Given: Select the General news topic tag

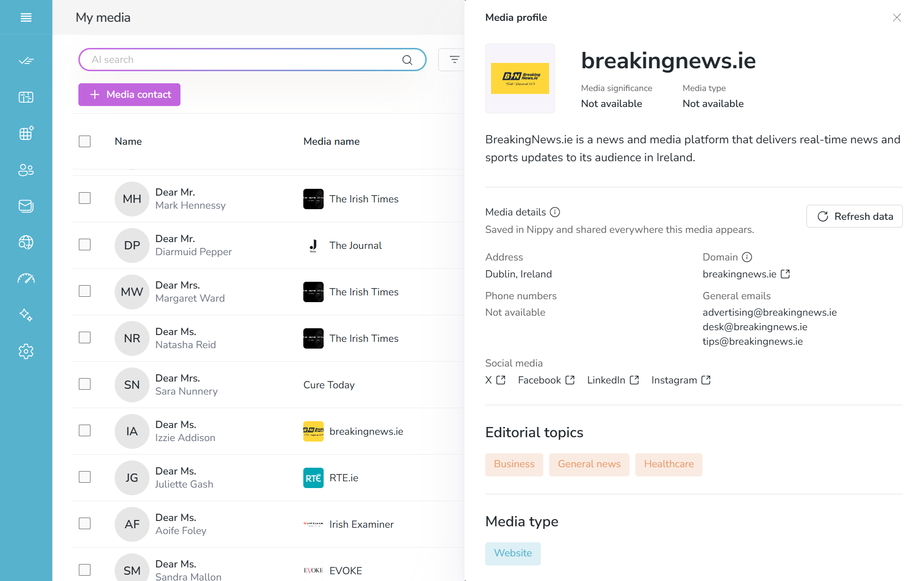Looking at the screenshot, I should click(589, 464).
